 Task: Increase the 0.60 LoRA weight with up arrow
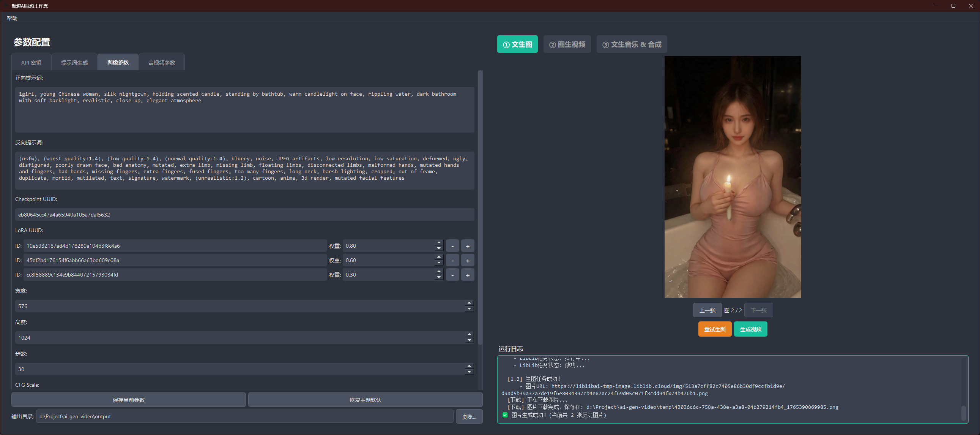tap(439, 257)
